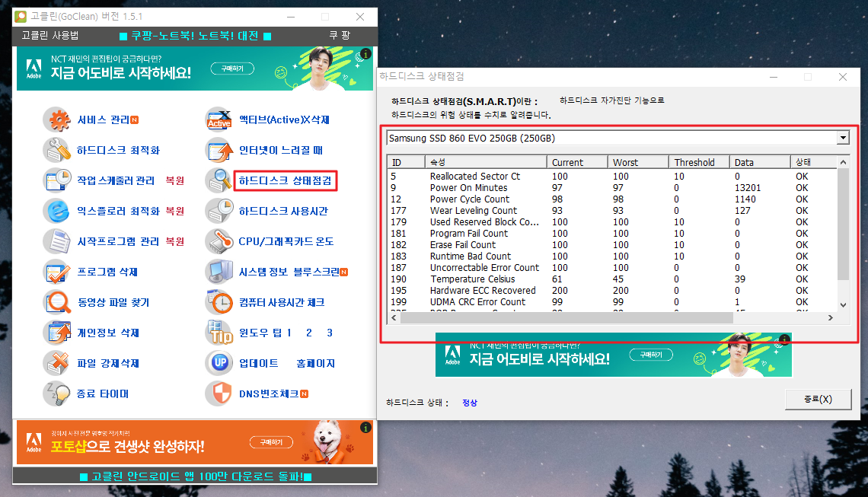Click the Current column header

coord(577,162)
